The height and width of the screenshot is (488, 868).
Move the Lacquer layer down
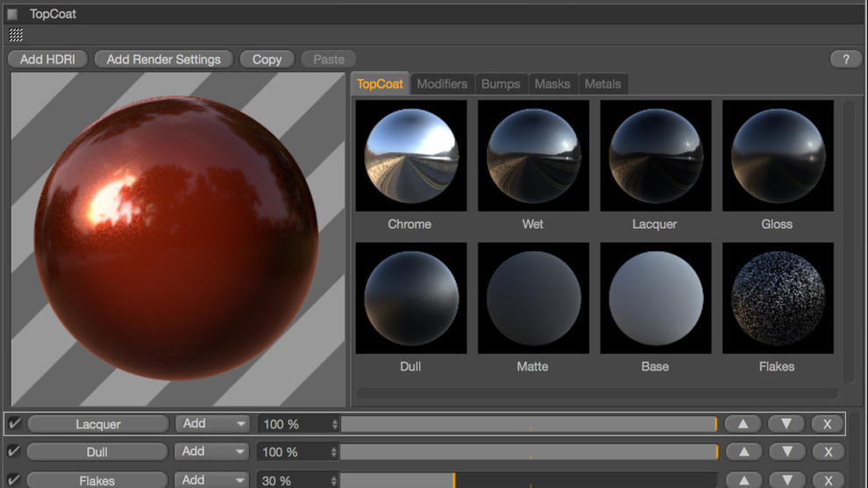[x=786, y=424]
